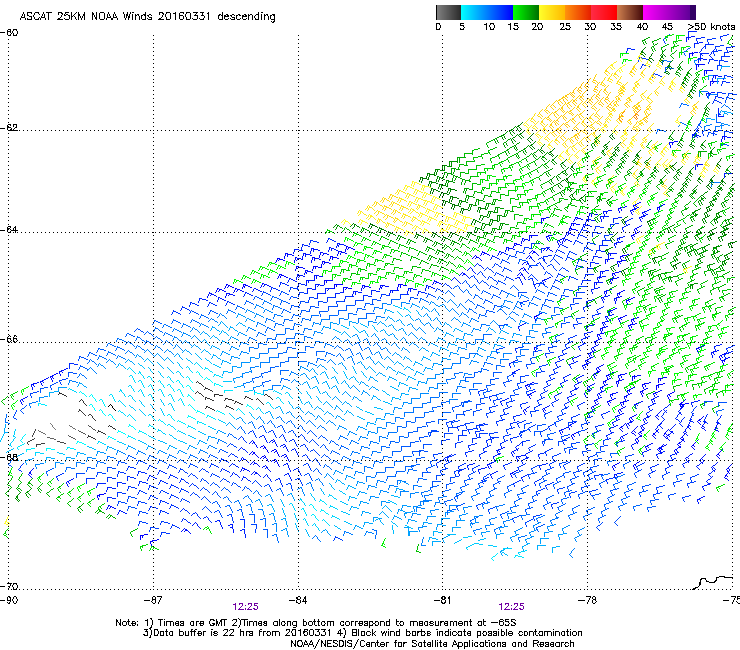
Task: Click the legend label '10'
Action: 489,27
